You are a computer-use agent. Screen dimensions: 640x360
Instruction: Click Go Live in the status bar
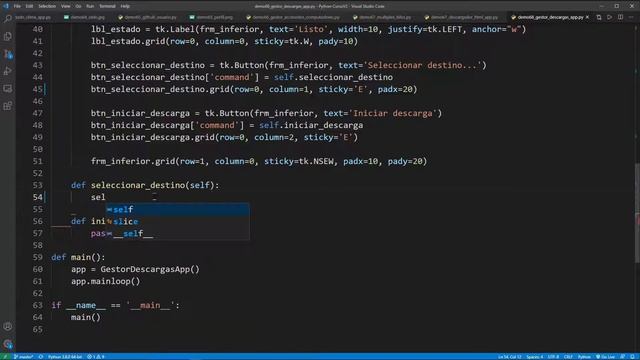click(605, 357)
